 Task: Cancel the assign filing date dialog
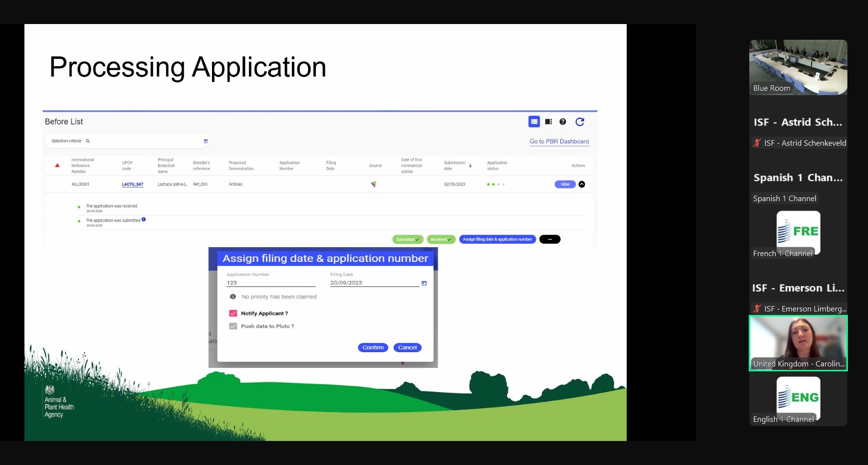click(x=407, y=348)
